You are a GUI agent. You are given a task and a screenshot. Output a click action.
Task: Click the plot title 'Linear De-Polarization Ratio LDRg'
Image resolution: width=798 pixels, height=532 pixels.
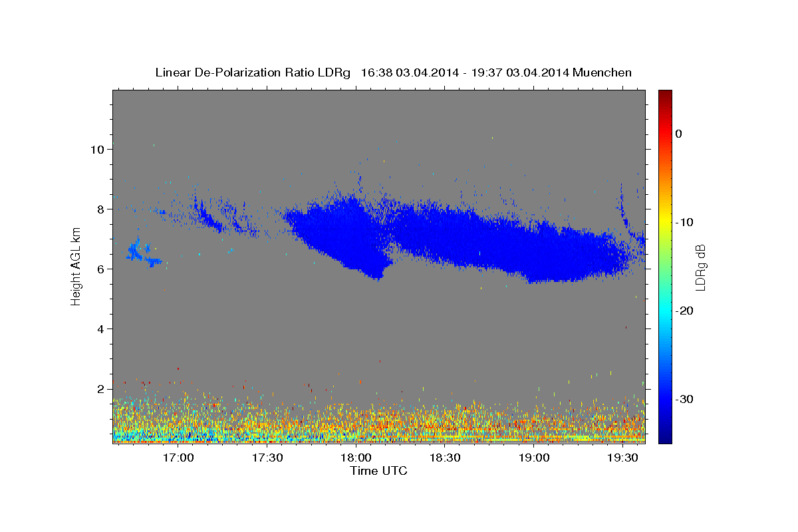pos(253,72)
